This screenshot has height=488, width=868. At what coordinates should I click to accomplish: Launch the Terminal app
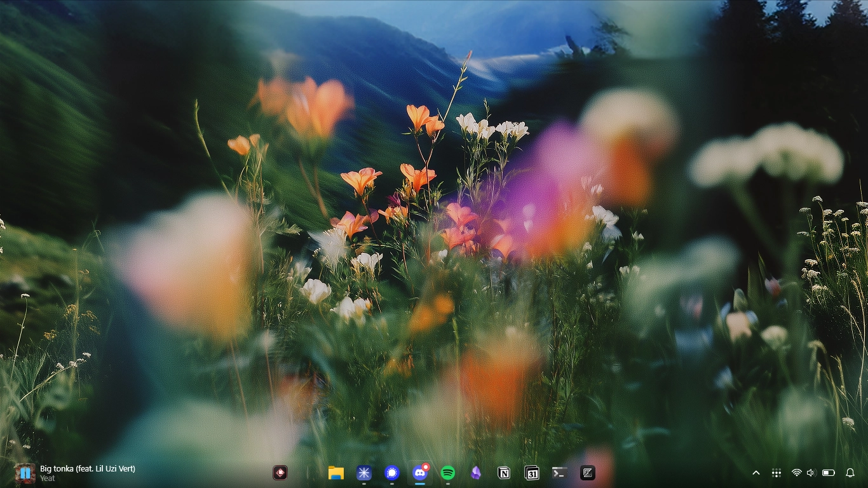(559, 473)
